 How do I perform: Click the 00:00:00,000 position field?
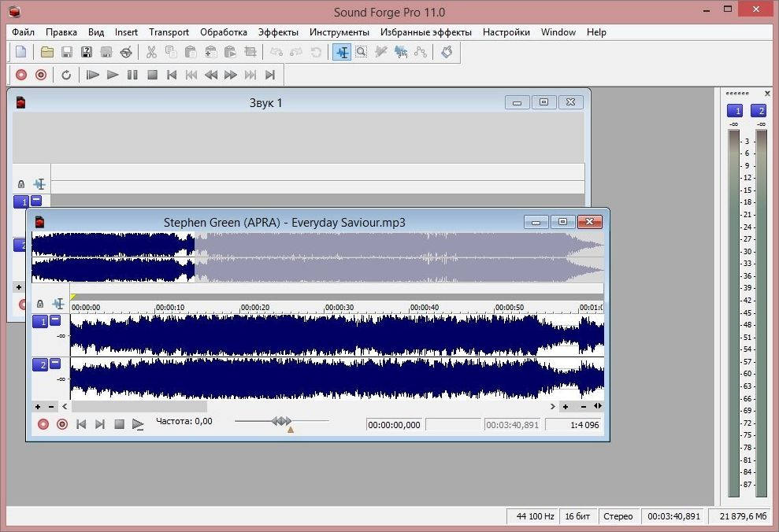394,425
